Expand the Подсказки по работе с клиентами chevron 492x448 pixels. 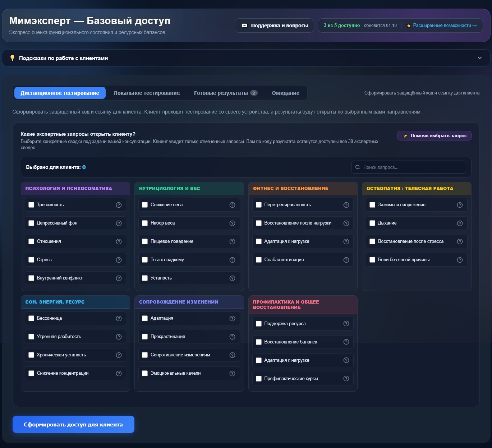pos(479,58)
